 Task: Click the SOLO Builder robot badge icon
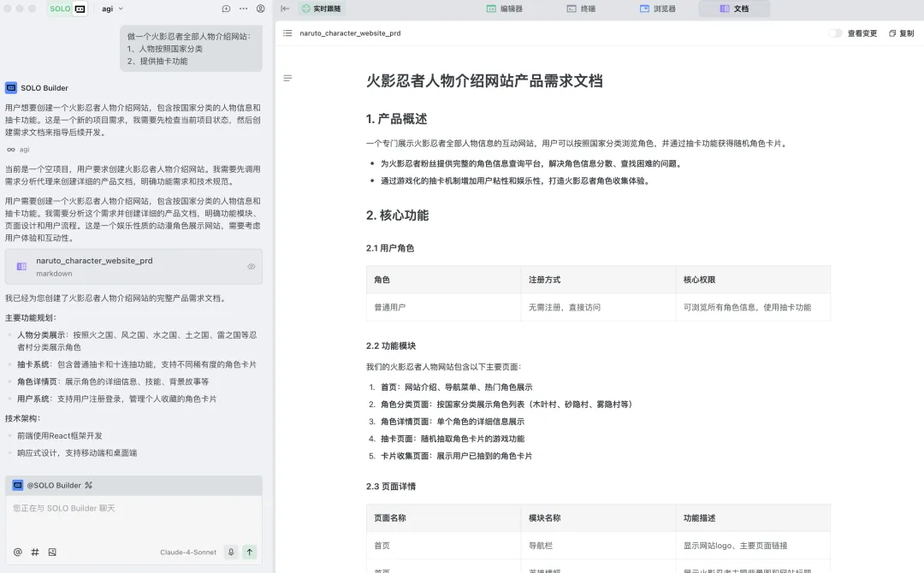point(12,86)
